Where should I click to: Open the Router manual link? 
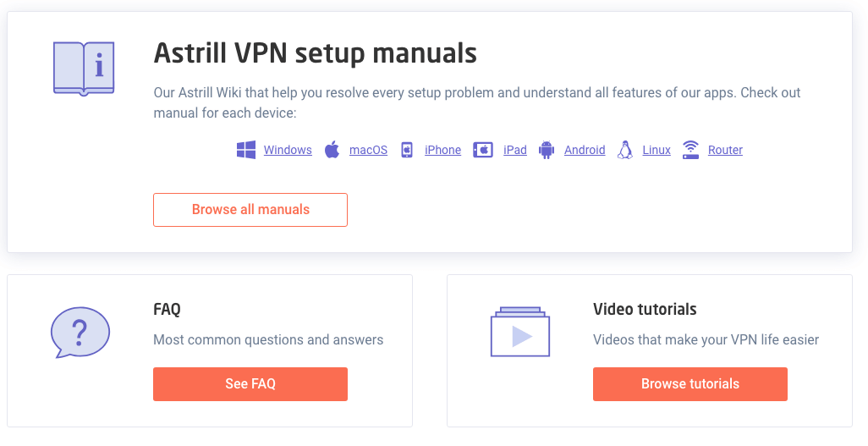pyautogui.click(x=725, y=150)
